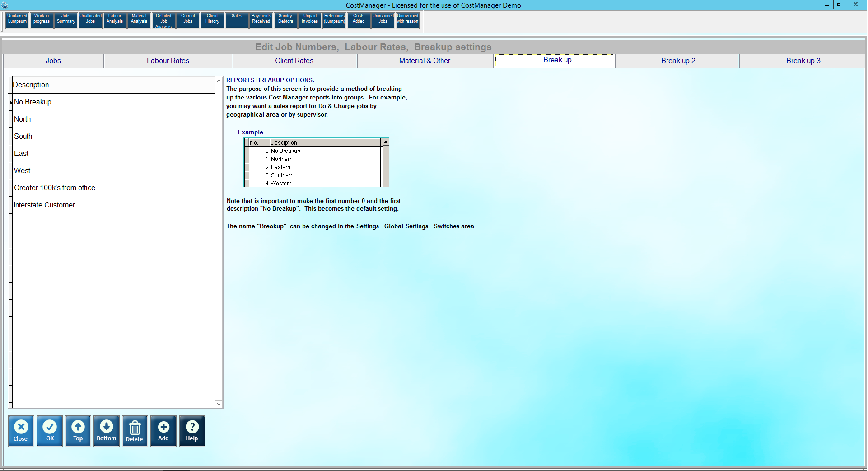The image size is (868, 471).
Task: Select the Interstate Customer entry
Action: pos(113,205)
